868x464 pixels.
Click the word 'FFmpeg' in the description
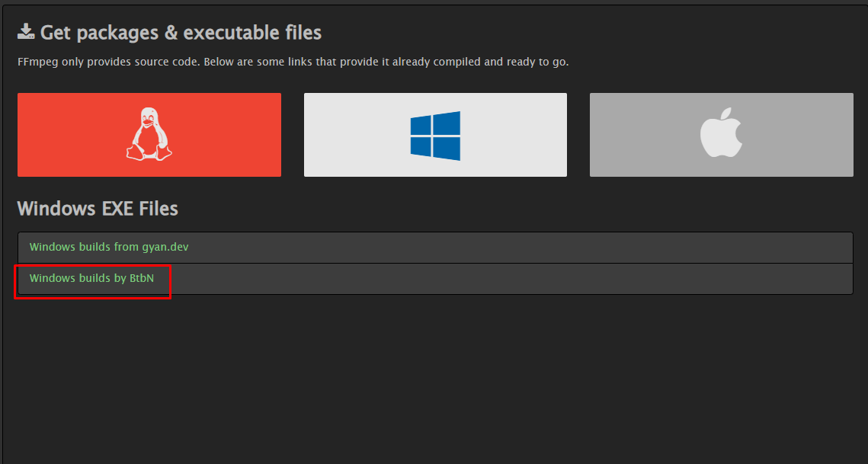(x=37, y=62)
